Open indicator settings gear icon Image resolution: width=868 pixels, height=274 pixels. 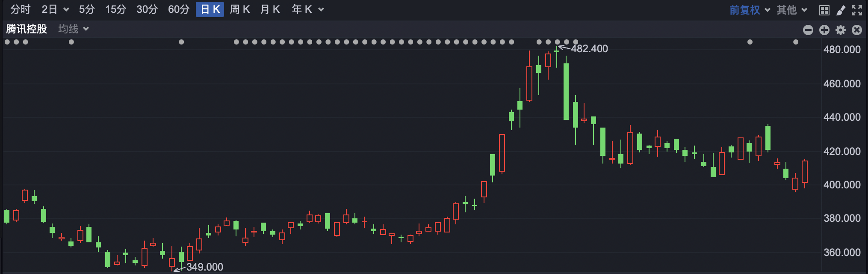click(841, 30)
